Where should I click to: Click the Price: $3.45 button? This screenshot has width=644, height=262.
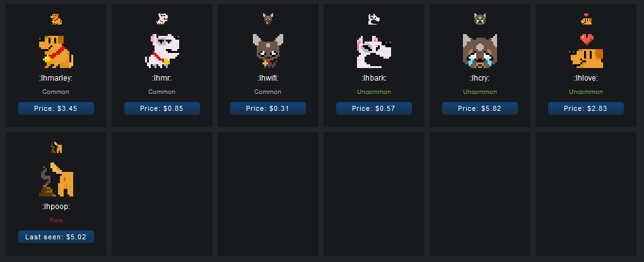[x=56, y=108]
